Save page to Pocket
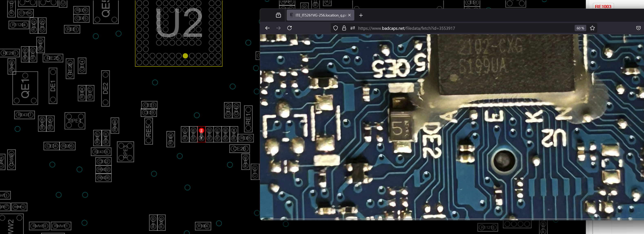Screen dimensions: 644x234 tap(638, 28)
